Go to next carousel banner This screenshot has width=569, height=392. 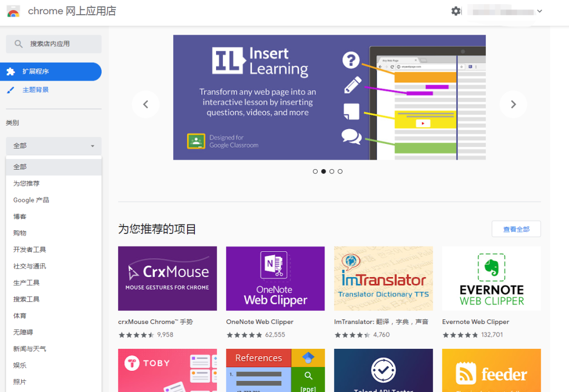[513, 104]
